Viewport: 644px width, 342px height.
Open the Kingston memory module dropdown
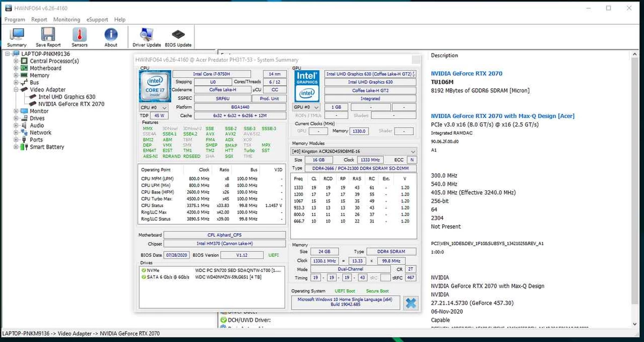click(354, 152)
